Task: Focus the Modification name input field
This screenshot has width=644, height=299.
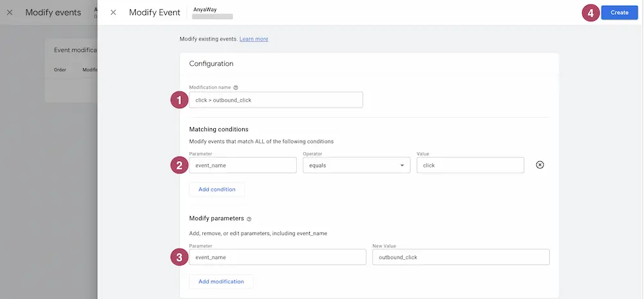Action: (276, 100)
